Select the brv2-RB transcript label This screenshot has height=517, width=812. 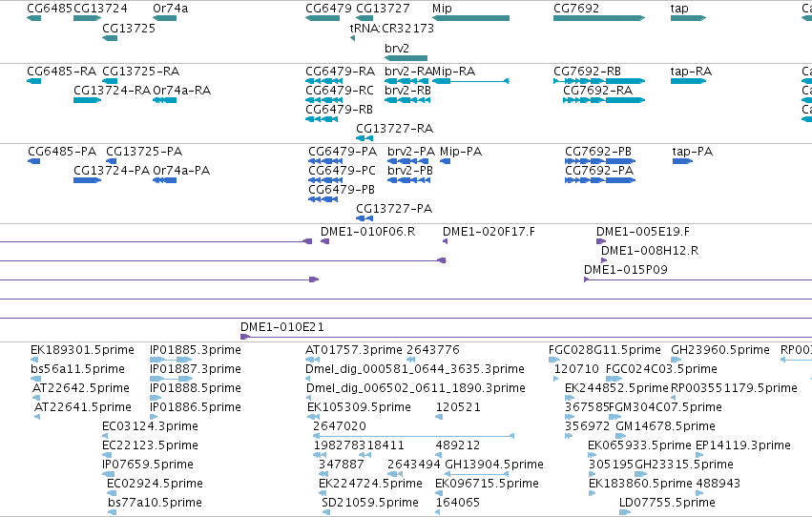407,91
